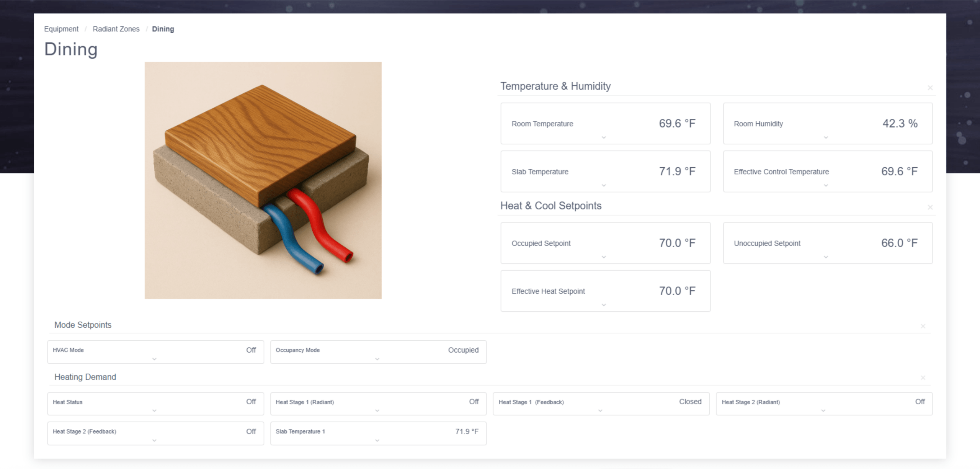Screen dimensions: 980x469
Task: Expand Effective Heat Setpoint chevron
Action: click(604, 305)
